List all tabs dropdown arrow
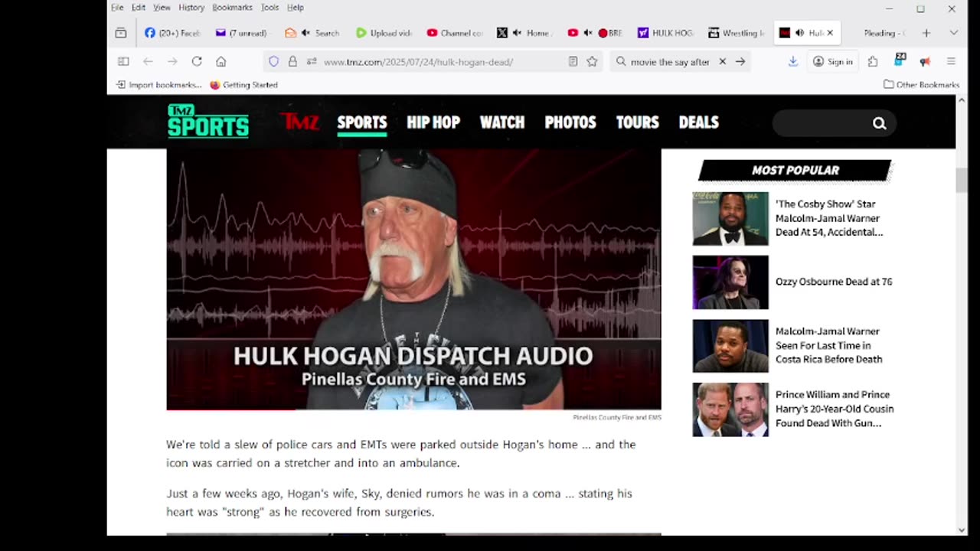This screenshot has height=551, width=980. 953,33
